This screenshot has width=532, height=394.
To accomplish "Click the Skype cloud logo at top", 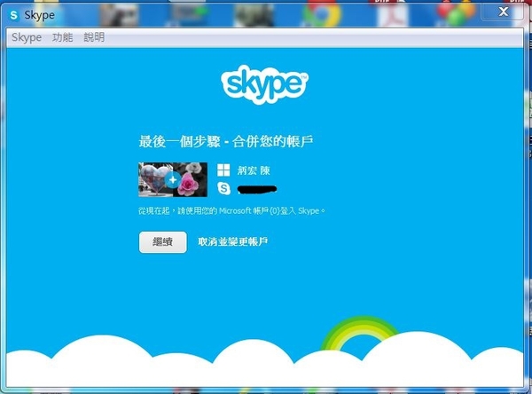I will (263, 85).
